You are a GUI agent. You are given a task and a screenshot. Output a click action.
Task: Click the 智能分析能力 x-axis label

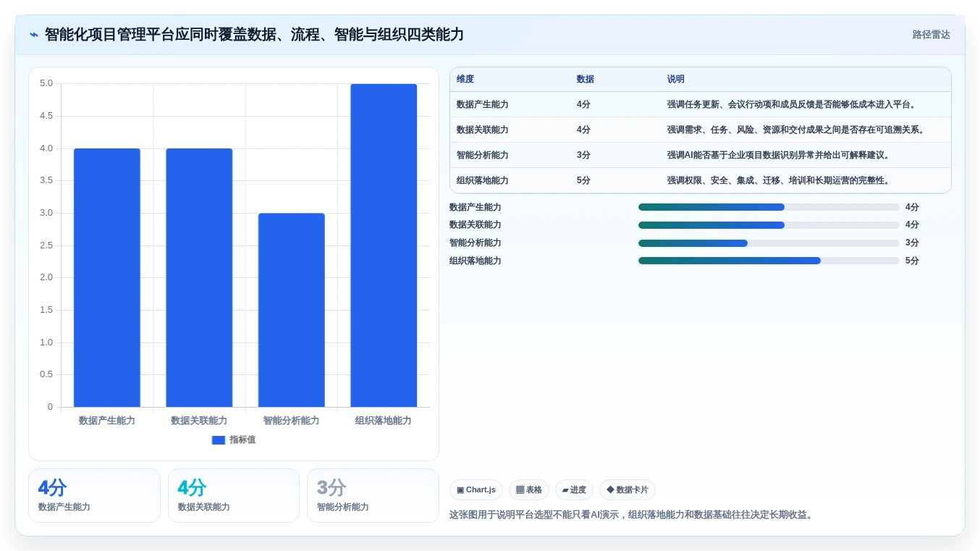click(x=292, y=421)
